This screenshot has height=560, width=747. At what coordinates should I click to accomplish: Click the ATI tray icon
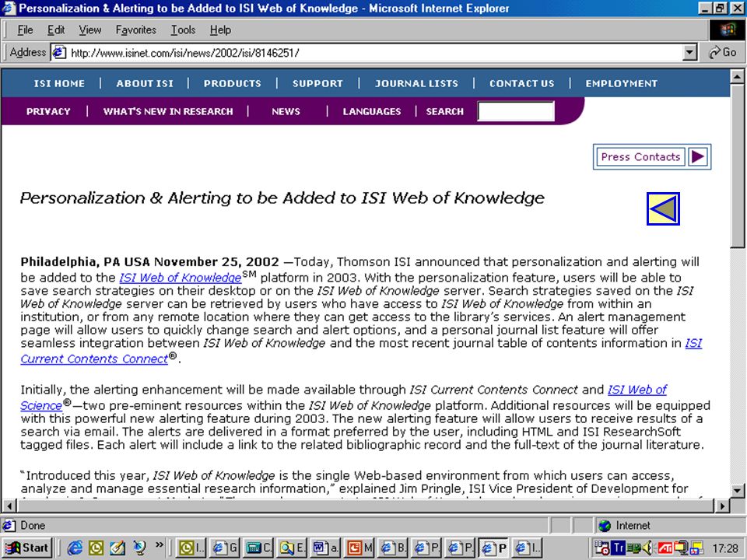click(x=665, y=548)
